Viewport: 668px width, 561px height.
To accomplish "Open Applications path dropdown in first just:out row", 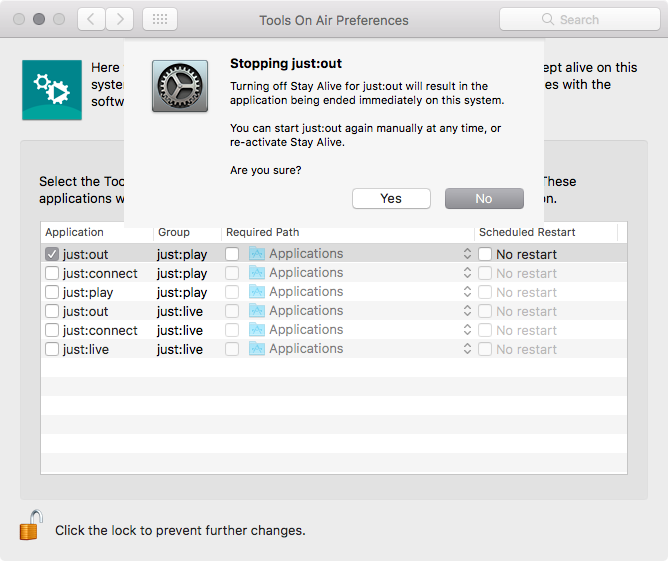I will (360, 253).
